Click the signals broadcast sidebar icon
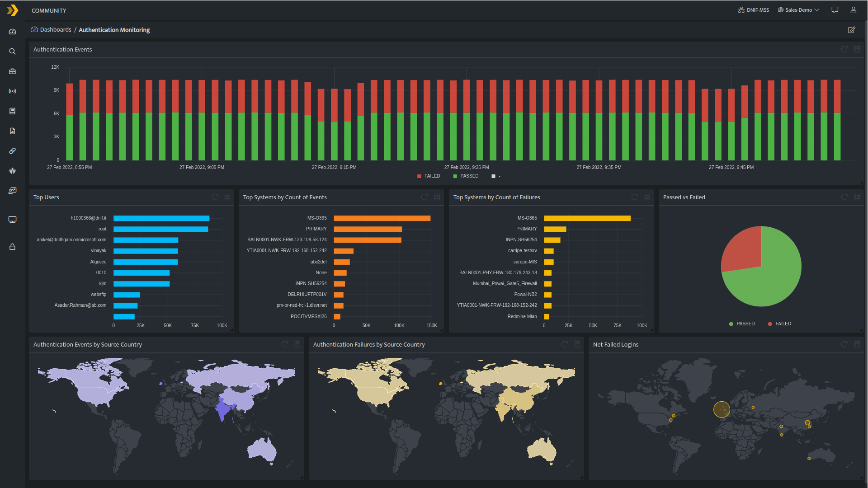This screenshot has width=868, height=488. 12,91
